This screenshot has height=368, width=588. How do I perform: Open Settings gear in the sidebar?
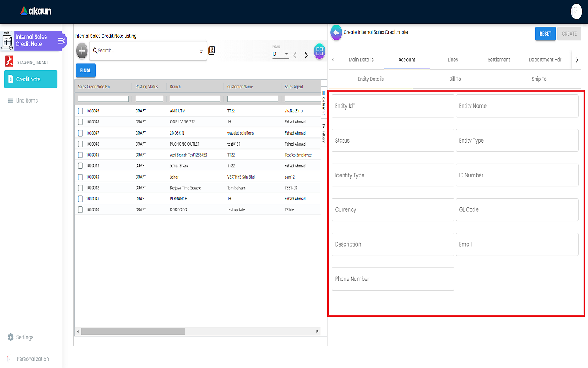click(x=11, y=337)
